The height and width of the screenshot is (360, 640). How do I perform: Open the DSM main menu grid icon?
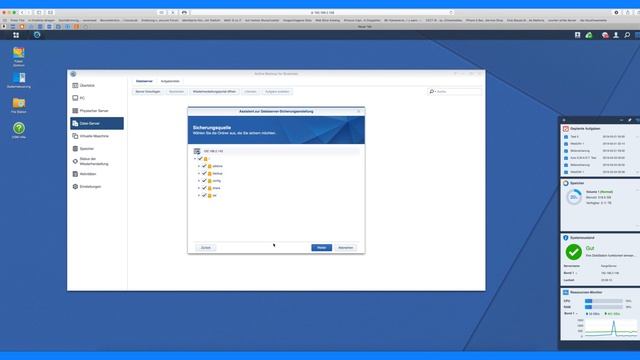click(16, 35)
